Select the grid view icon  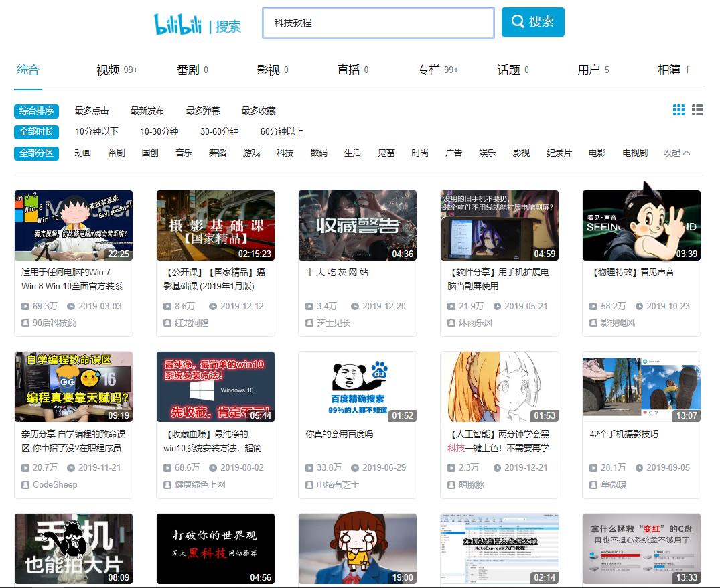(678, 110)
